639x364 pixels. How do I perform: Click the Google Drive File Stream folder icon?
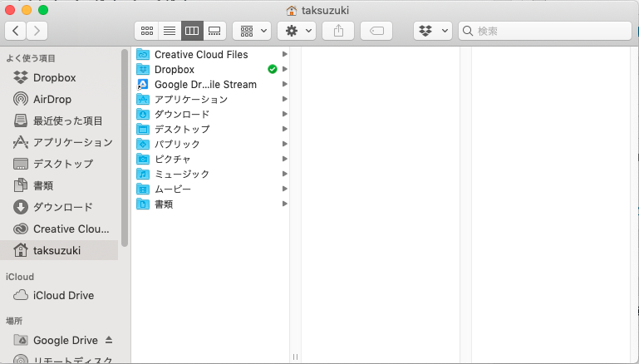(x=142, y=84)
